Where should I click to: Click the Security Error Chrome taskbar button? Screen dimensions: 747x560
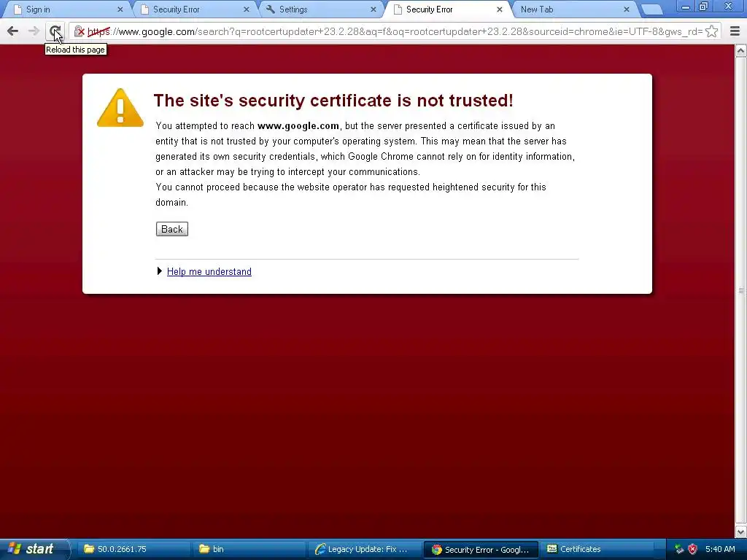point(481,550)
